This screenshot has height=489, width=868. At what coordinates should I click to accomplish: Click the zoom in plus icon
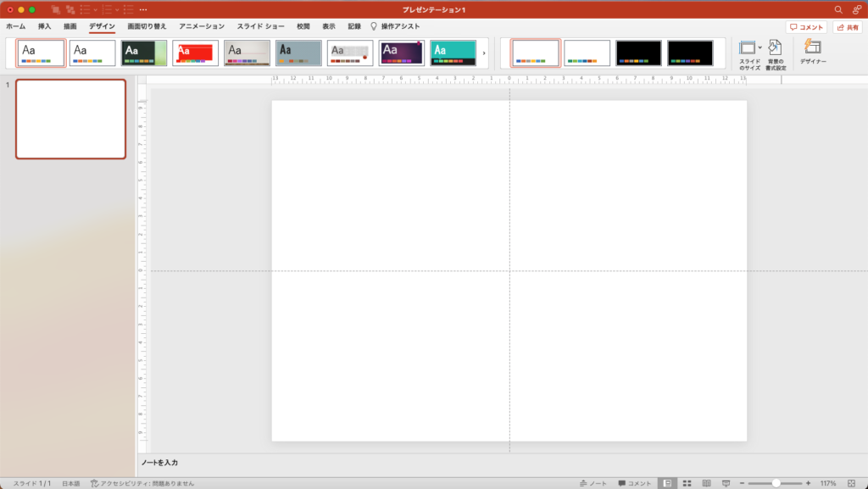click(808, 483)
